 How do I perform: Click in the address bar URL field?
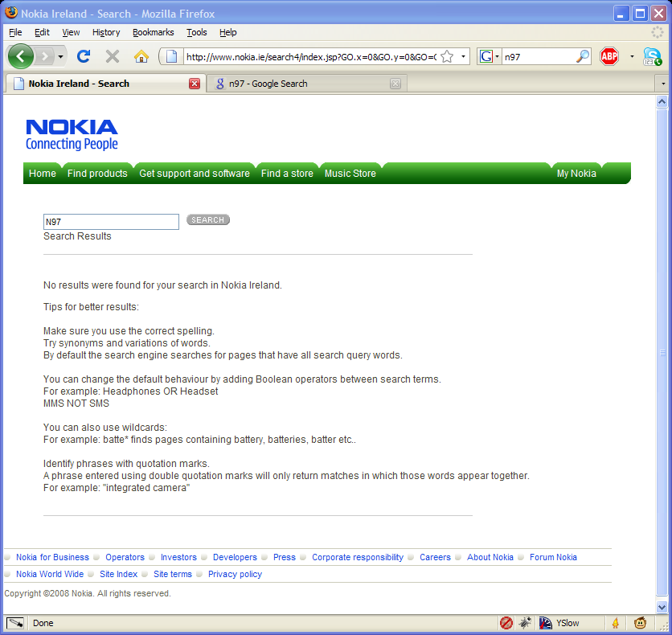tap(311, 56)
